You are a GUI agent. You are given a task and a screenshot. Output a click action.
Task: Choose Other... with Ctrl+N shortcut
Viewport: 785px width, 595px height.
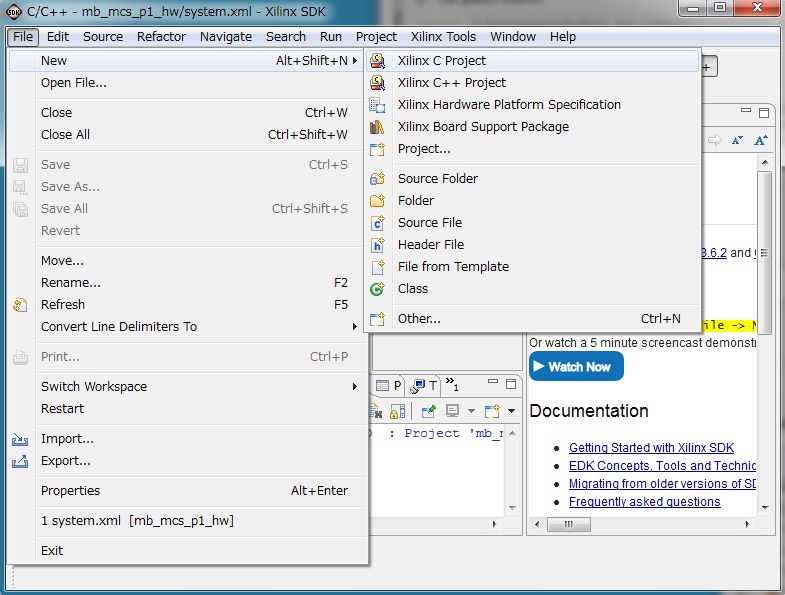(532, 319)
